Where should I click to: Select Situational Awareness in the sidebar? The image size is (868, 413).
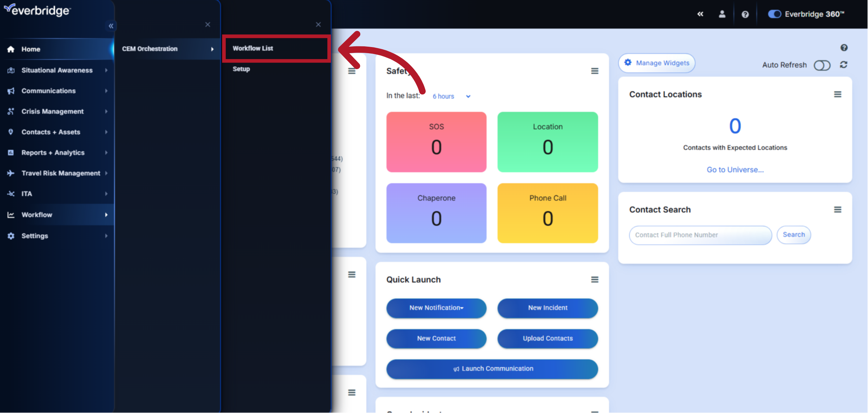coord(57,70)
